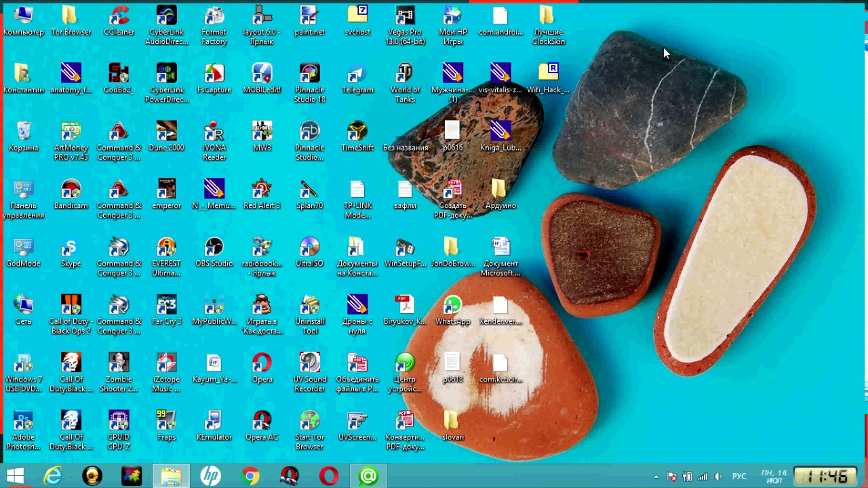Open paint.net desktop icon

click(310, 21)
